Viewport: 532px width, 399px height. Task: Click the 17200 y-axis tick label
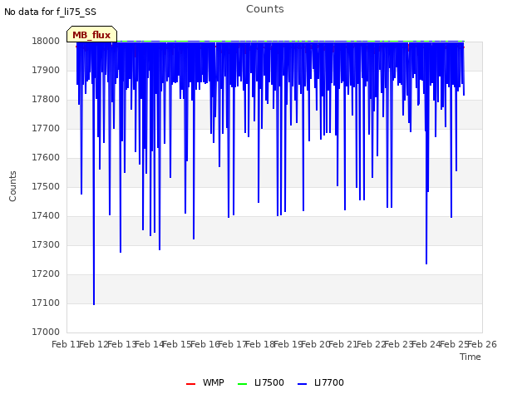pyautogui.click(x=46, y=273)
